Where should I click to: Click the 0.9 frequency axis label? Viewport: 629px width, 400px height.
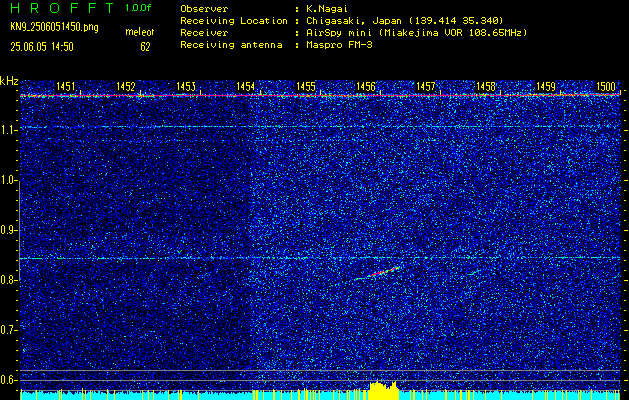tap(8, 230)
